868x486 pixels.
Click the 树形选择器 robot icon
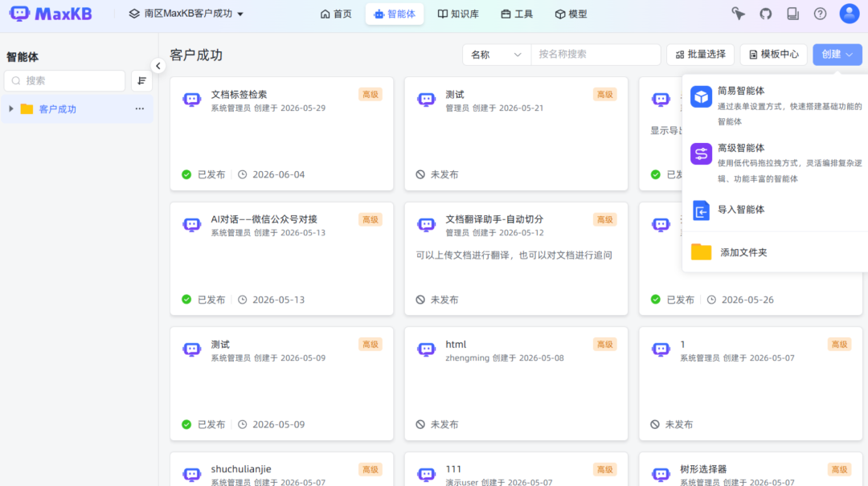click(661, 475)
